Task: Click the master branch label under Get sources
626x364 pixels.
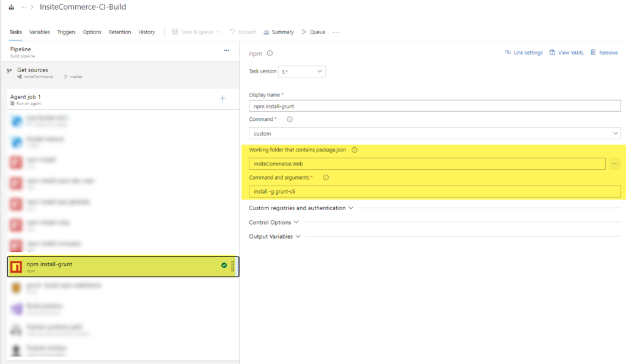Action: tap(73, 76)
